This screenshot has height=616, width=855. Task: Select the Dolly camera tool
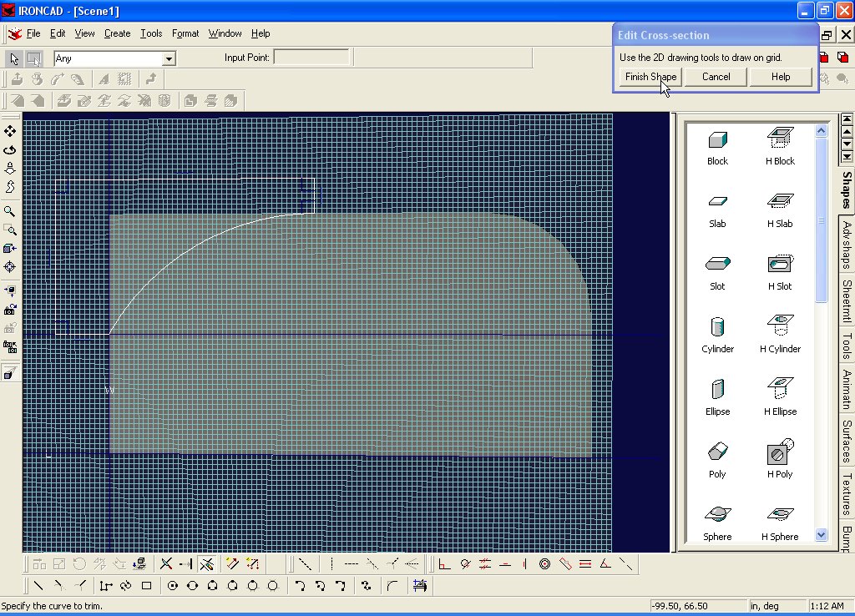coord(10,169)
